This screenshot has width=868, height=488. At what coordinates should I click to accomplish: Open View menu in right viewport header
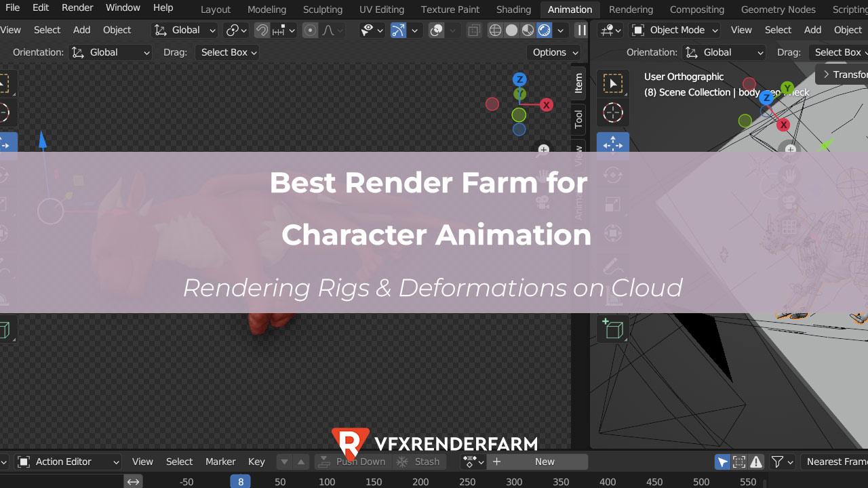pyautogui.click(x=741, y=30)
